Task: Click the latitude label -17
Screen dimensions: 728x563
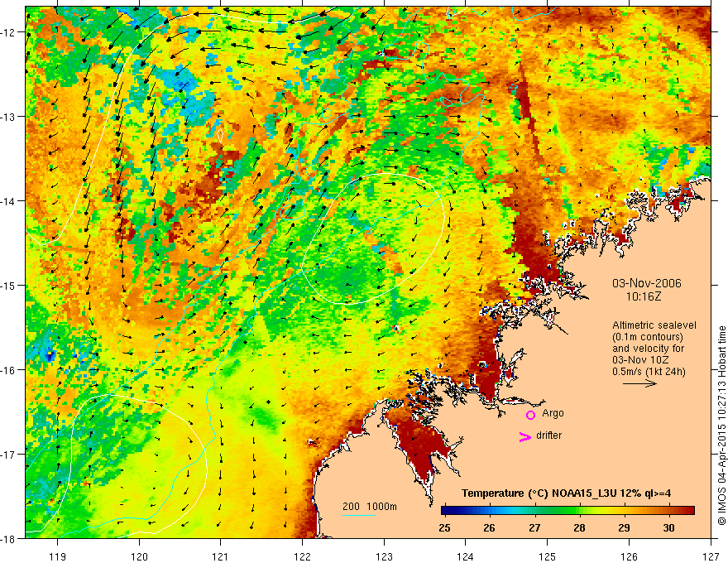Action: tap(9, 454)
